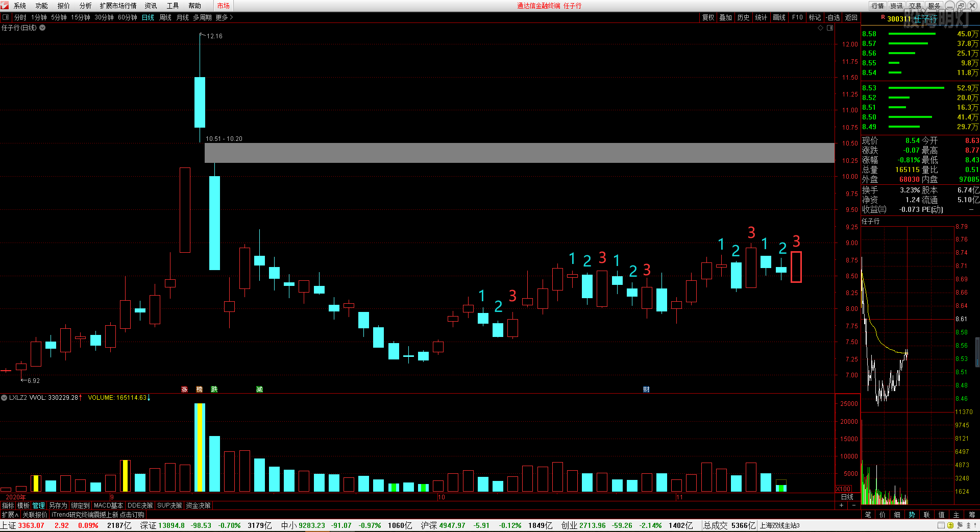Image resolution: width=980 pixels, height=532 pixels.
Task: Zoom out chart with minus button
Action: 854,505
